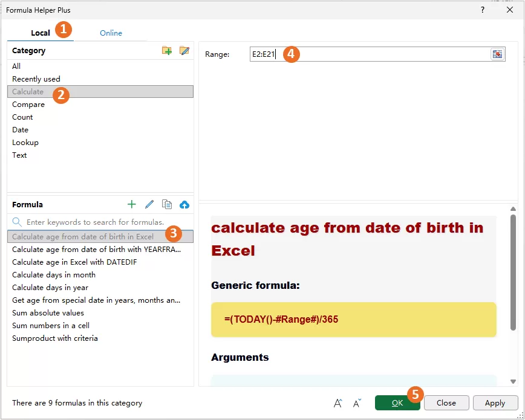Switch to the Local tab
The height and width of the screenshot is (420, 525).
point(40,33)
